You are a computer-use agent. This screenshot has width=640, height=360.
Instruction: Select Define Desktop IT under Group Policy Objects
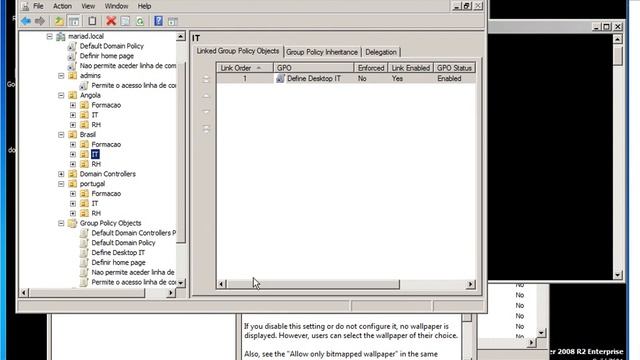[118, 253]
